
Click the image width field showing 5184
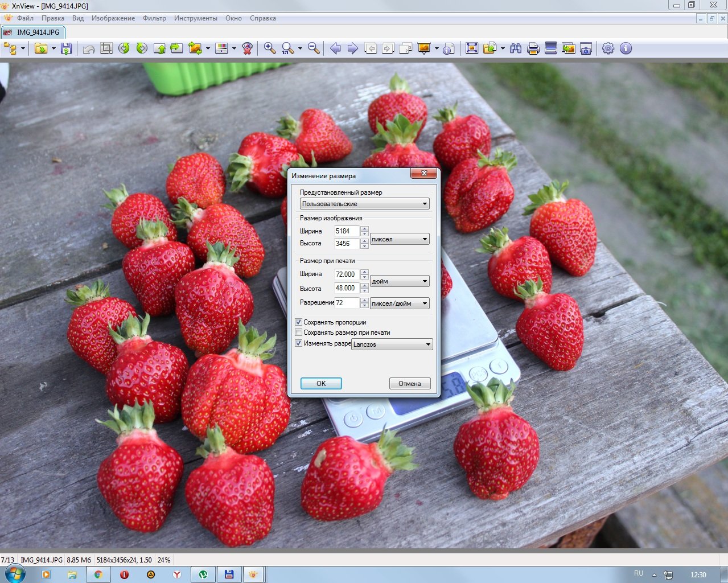[x=346, y=231]
